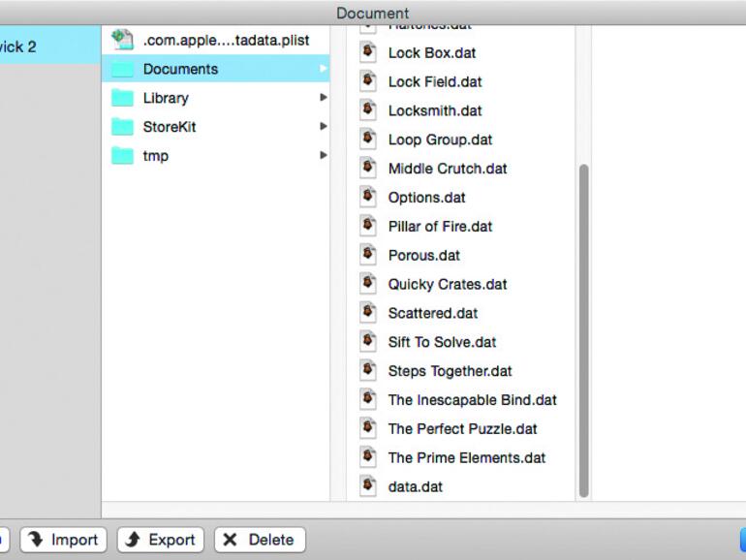The height and width of the screenshot is (560, 746).
Task: Click the Delete X icon
Action: [x=230, y=540]
